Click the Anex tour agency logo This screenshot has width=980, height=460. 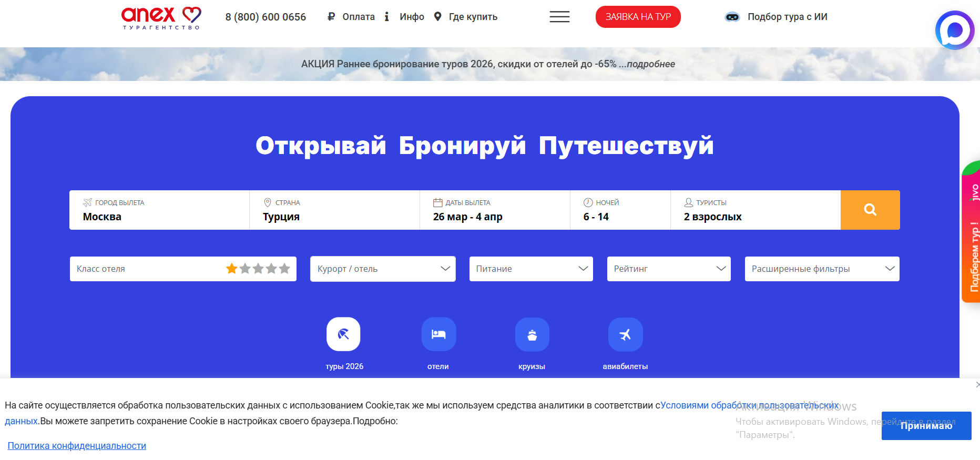coord(161,17)
